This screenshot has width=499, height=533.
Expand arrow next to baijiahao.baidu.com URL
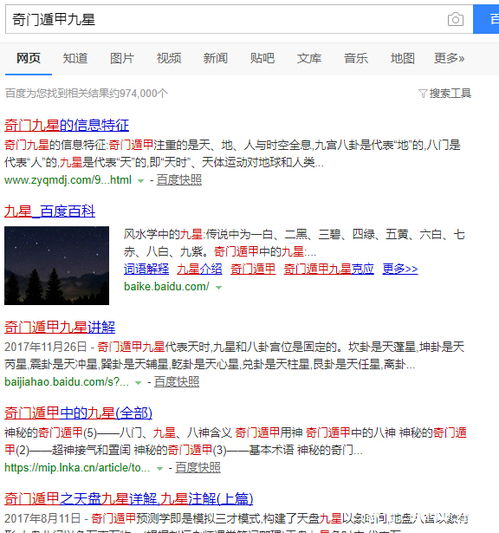point(138,383)
